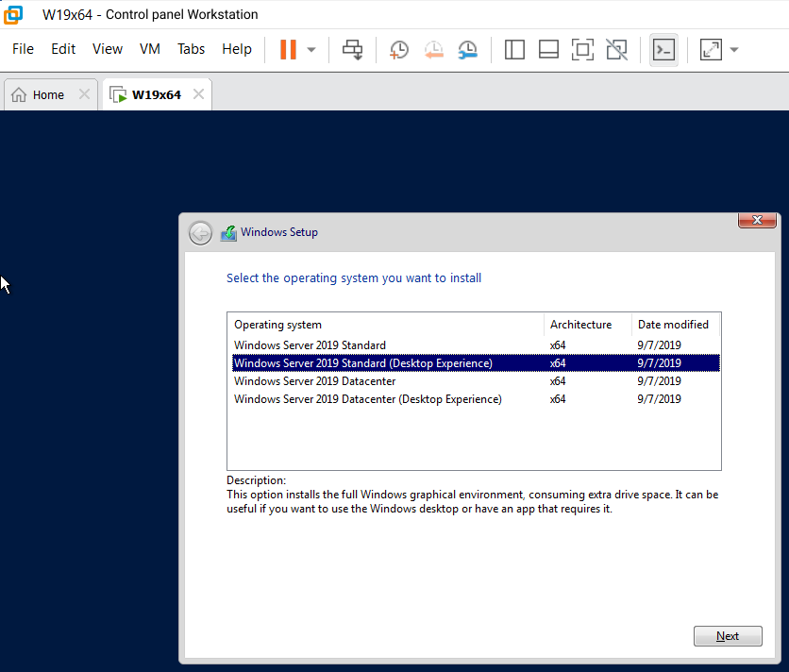Toggle the thumbnail bar view
The image size is (789, 672).
(548, 49)
